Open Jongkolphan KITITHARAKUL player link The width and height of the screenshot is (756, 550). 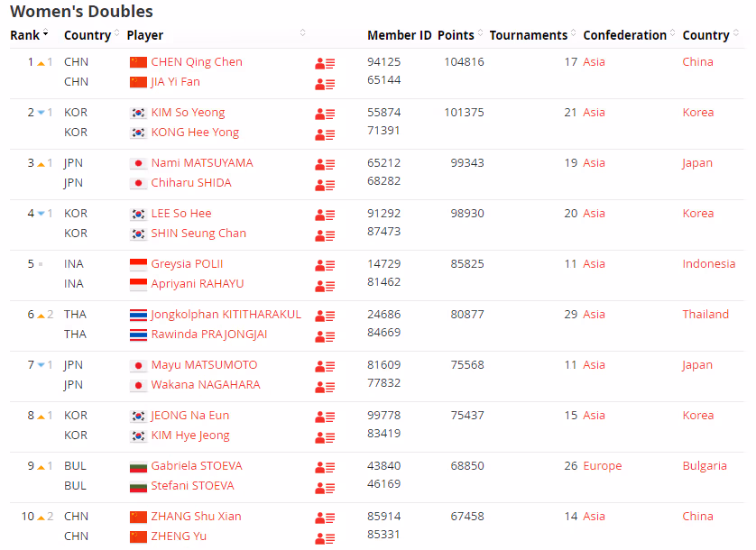click(x=226, y=315)
